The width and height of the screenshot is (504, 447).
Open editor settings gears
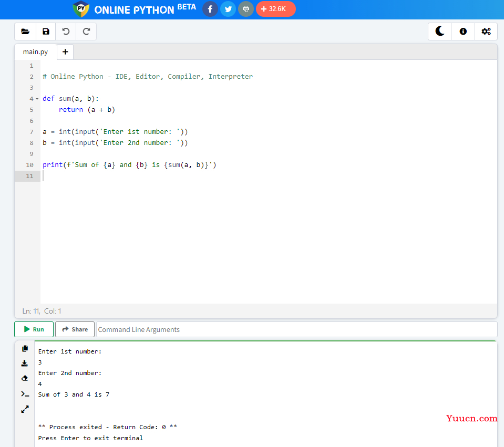(486, 32)
